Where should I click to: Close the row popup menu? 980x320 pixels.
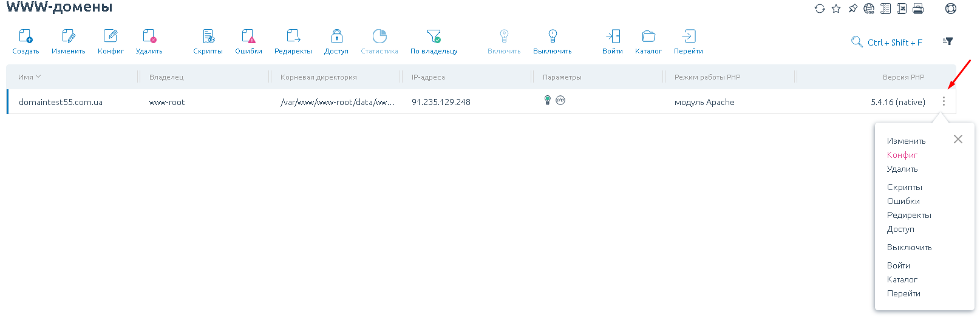pos(958,139)
